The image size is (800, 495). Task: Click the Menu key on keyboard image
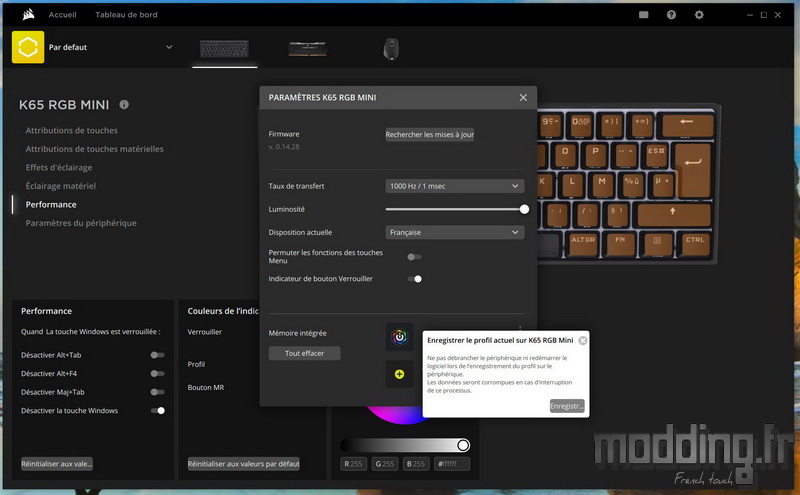pos(657,243)
